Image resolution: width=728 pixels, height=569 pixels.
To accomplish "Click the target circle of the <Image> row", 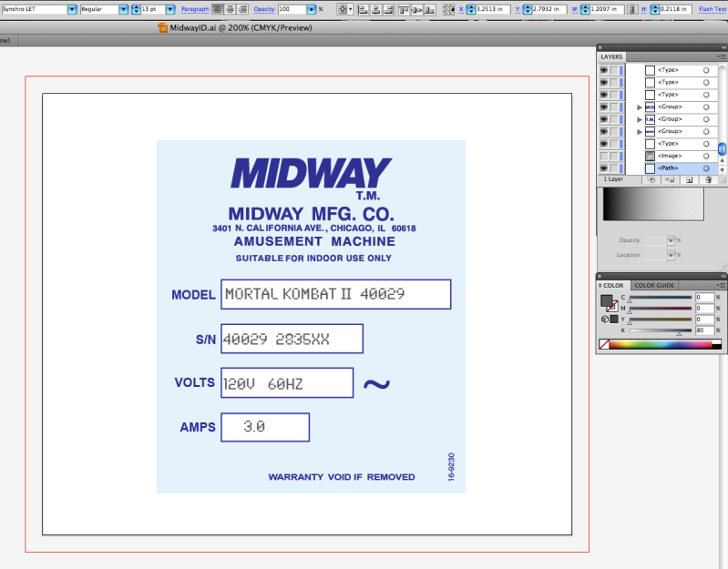I will pyautogui.click(x=706, y=157).
